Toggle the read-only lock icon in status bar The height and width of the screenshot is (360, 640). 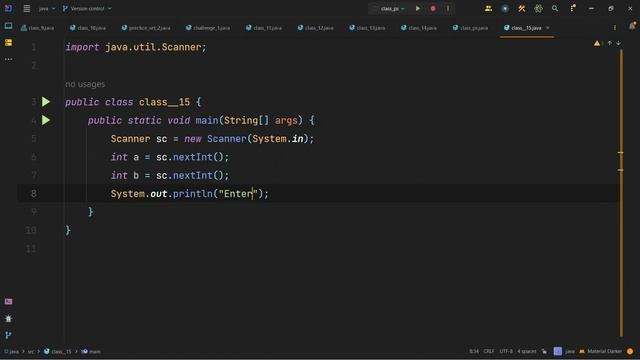[544, 351]
